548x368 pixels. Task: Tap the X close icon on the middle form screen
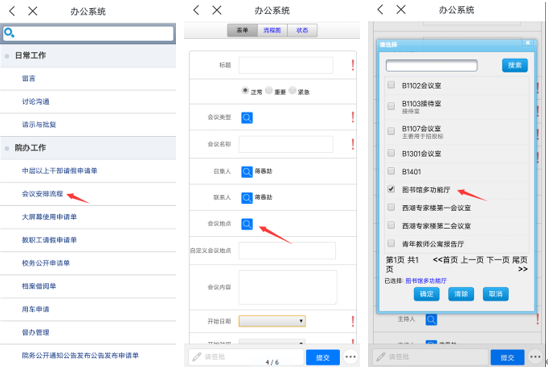pyautogui.click(x=217, y=10)
